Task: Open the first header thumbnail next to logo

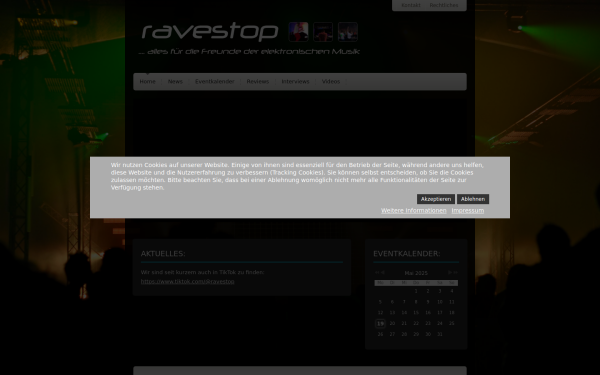Action: [x=298, y=32]
